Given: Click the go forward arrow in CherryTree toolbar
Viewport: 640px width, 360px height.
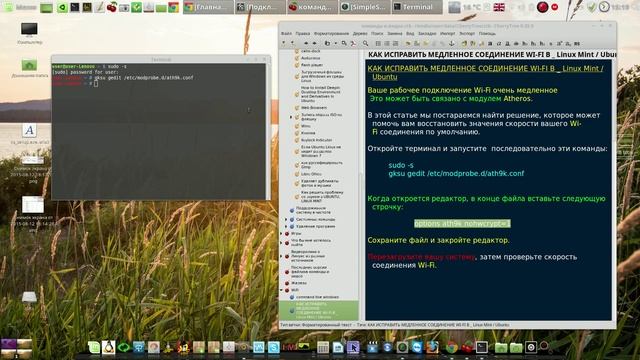Looking at the screenshot, I should click(x=314, y=43).
